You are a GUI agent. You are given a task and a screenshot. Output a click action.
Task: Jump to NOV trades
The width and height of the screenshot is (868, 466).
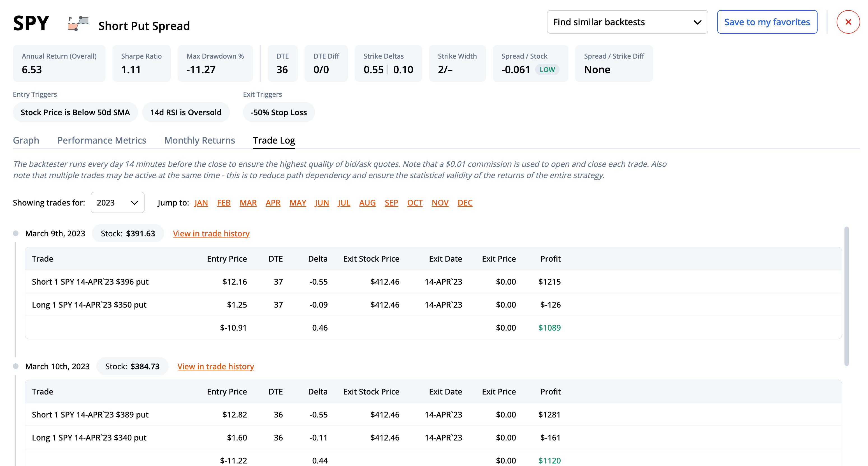point(440,203)
